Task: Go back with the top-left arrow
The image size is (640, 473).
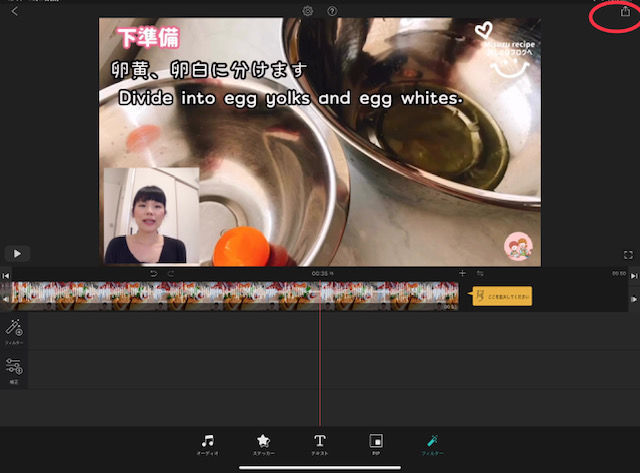Action: (x=14, y=11)
